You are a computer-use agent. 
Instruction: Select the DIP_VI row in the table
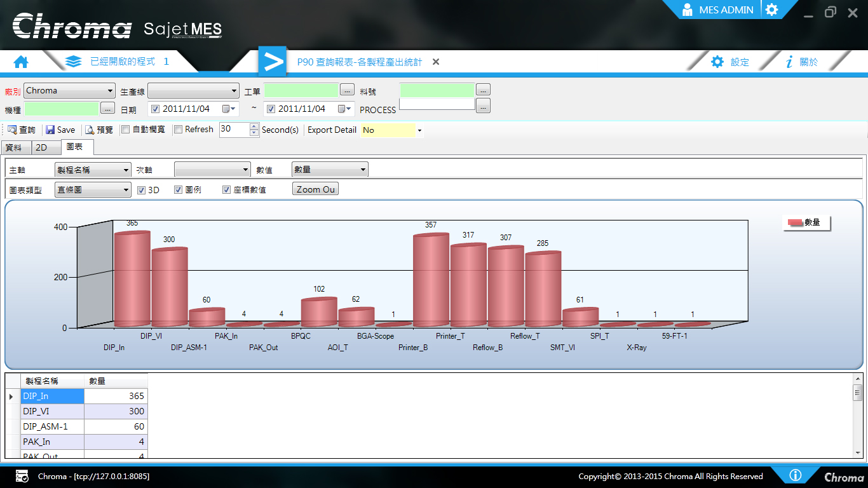tap(84, 411)
